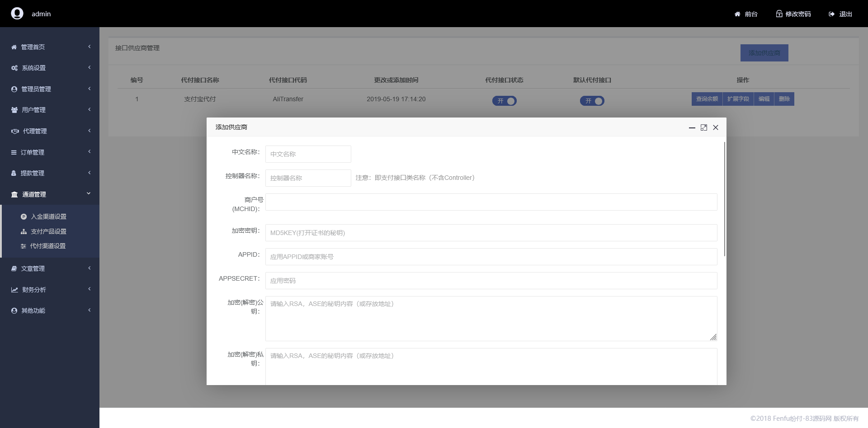Click the 查询余额 button
Viewport: 868px width, 428px height.
tap(707, 99)
